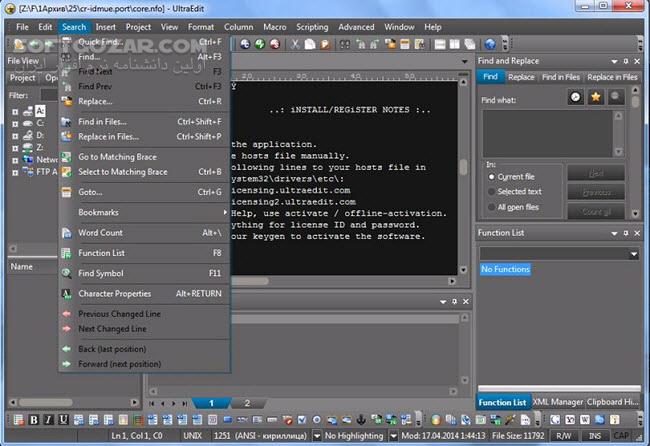This screenshot has width=650, height=446.
Task: Click the Goto menu entry icon
Action: pyautogui.click(x=66, y=192)
